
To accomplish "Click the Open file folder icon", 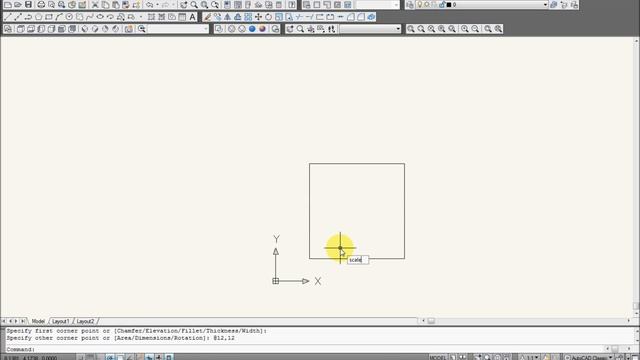I will 18,5.
